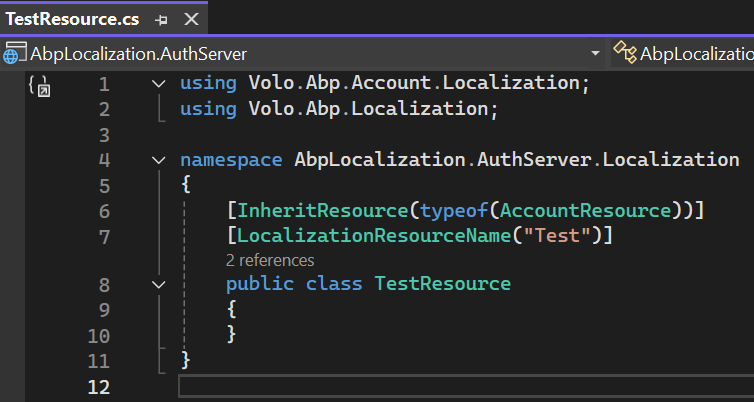This screenshot has height=402, width=754.
Task: Click TestResource in the class declaration
Action: pyautogui.click(x=442, y=285)
